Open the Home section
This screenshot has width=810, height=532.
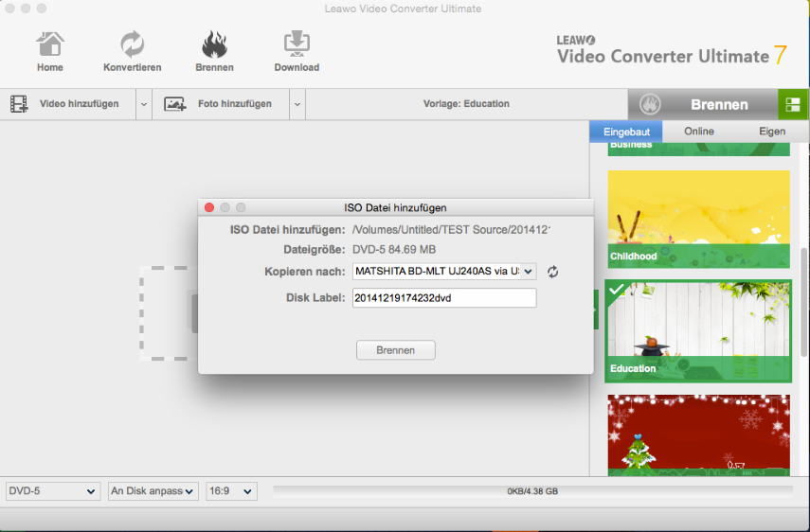click(x=49, y=52)
